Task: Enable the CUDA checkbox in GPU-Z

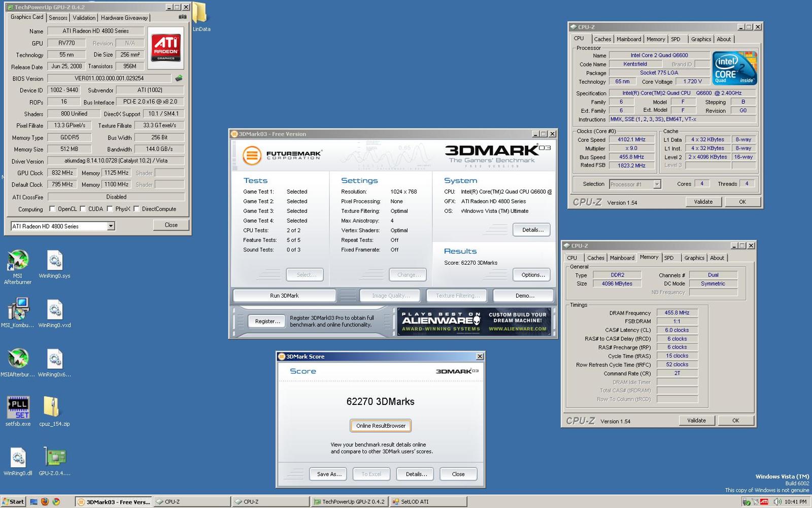Action: tap(83, 209)
